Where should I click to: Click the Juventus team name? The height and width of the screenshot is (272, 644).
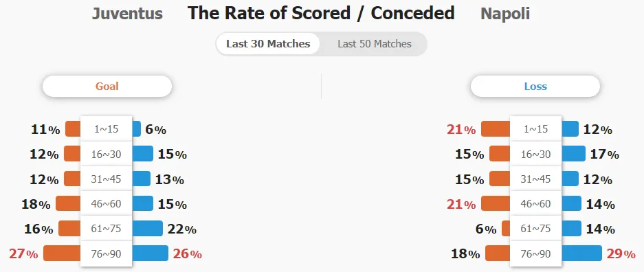(x=127, y=14)
